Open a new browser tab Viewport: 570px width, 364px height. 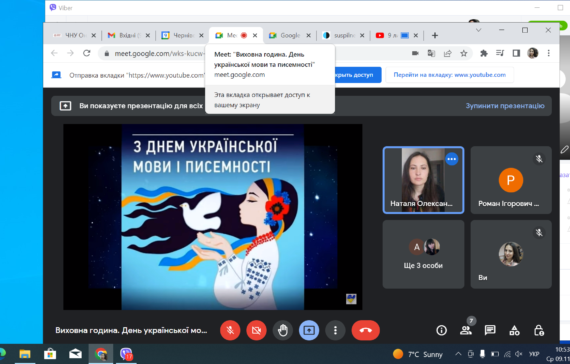tap(434, 35)
